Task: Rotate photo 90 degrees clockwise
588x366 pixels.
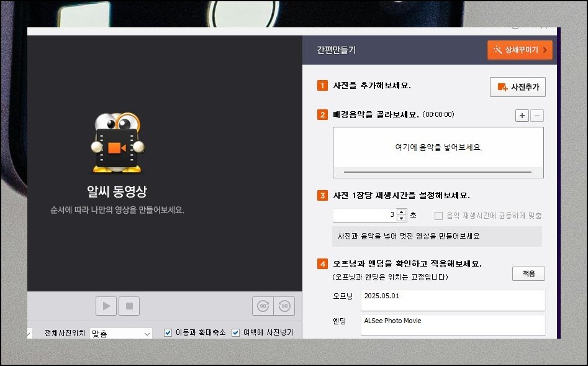Action: (x=263, y=306)
